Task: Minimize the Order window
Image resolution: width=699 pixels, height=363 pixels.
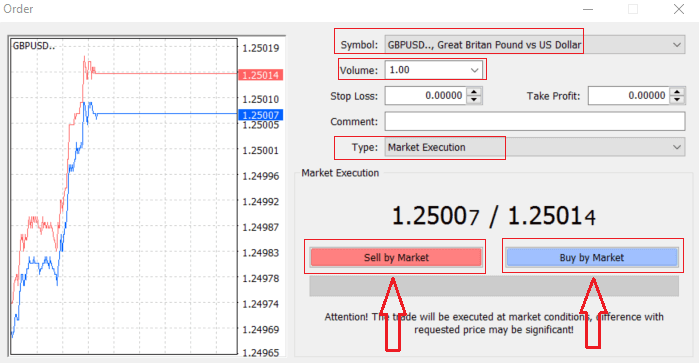Action: click(588, 9)
